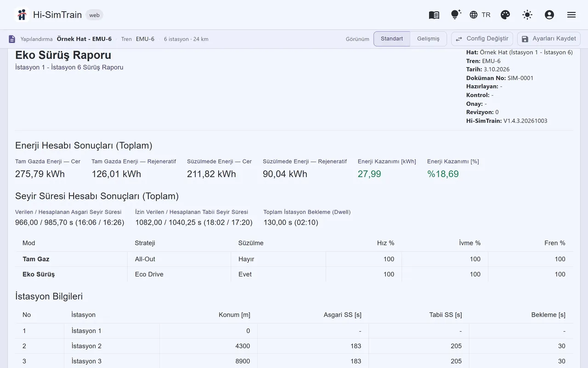Open the hamburger main menu

(x=571, y=15)
